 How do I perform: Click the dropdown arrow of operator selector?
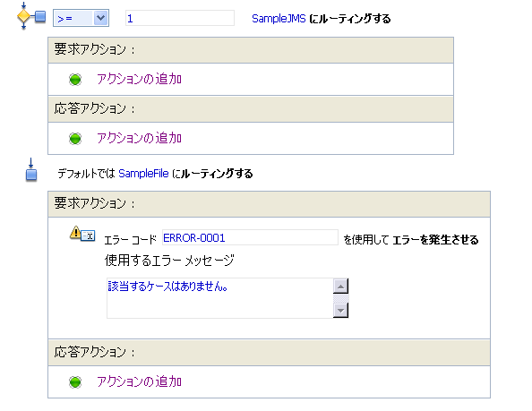(100, 18)
